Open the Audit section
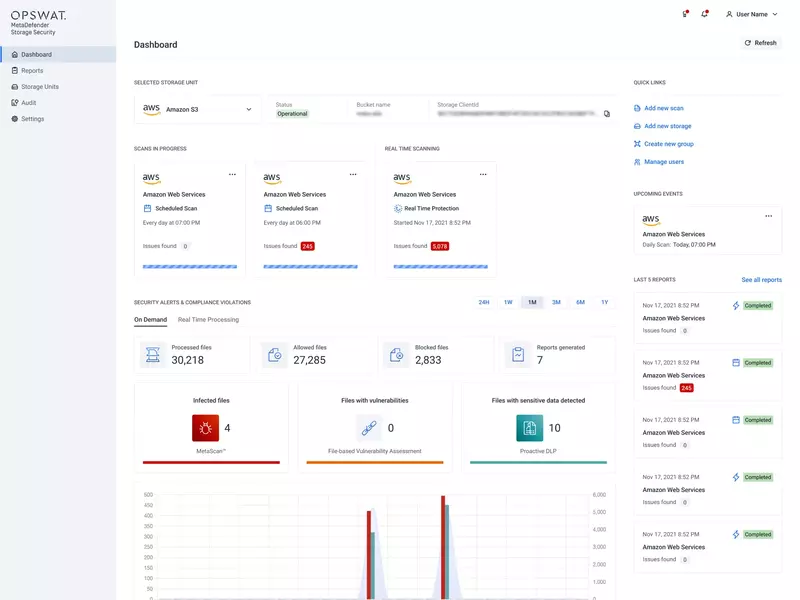Image resolution: width=800 pixels, height=600 pixels. [x=26, y=102]
